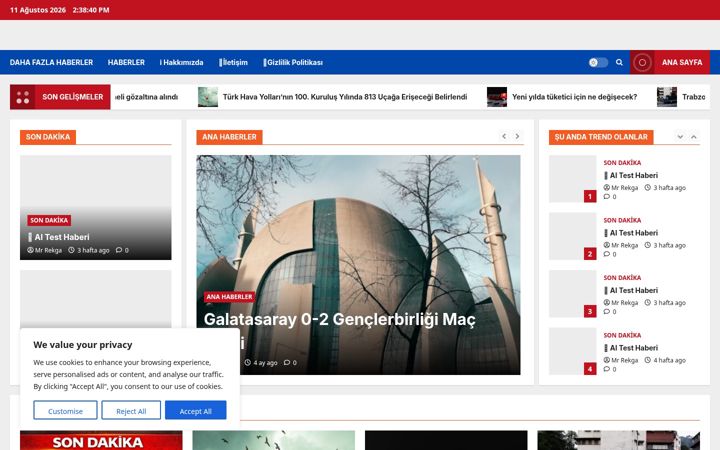Click ŞU ANDA TREND OLANLAR heading

[x=601, y=137]
